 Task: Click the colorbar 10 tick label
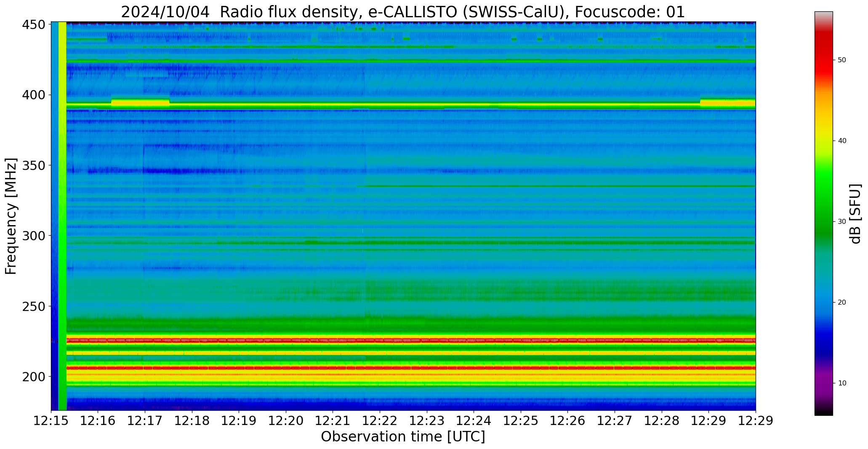click(x=842, y=383)
